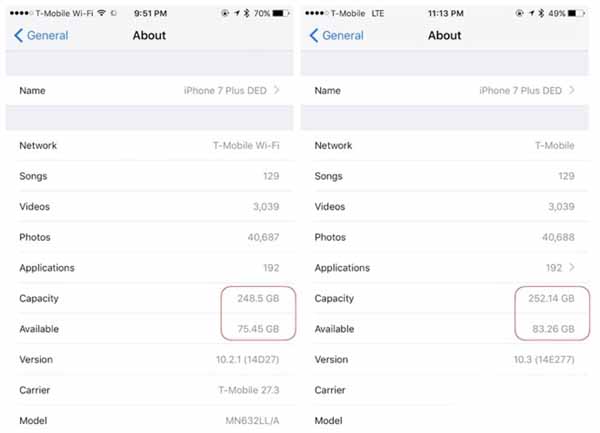
Task: Tap General back chevron in left screenshot
Action: pos(19,36)
